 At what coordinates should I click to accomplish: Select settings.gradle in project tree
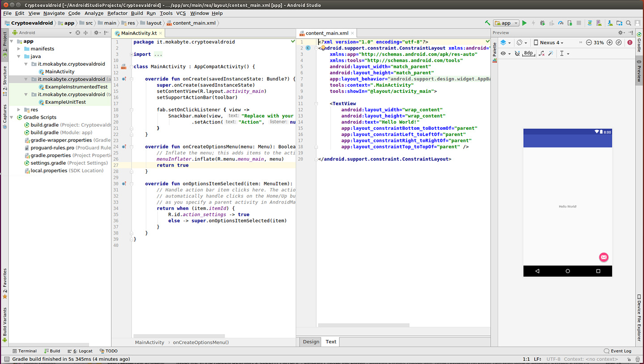tap(66, 163)
